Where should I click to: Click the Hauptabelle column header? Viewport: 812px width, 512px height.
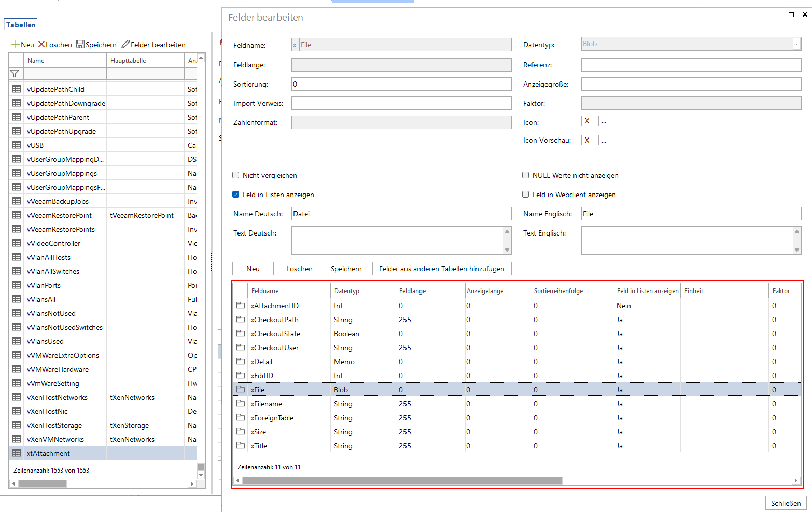(145, 61)
